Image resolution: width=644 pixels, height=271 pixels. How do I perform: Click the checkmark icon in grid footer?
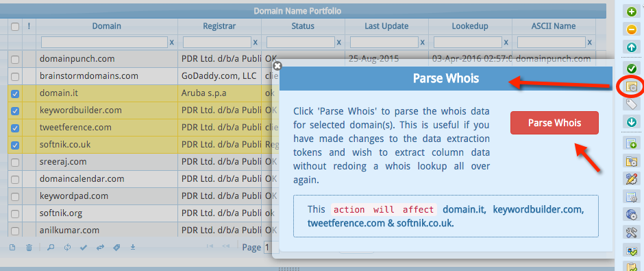84,248
